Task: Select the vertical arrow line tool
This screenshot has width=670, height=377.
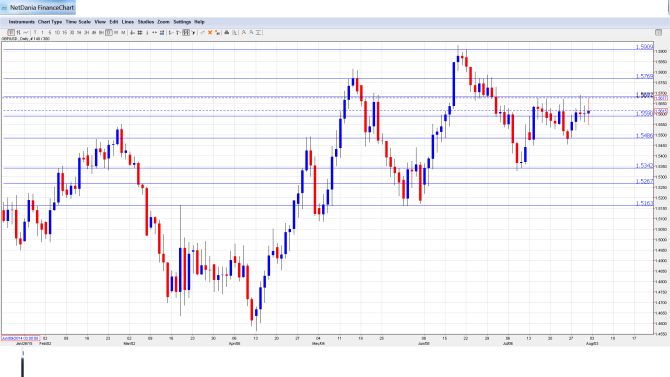Action: pos(178,32)
